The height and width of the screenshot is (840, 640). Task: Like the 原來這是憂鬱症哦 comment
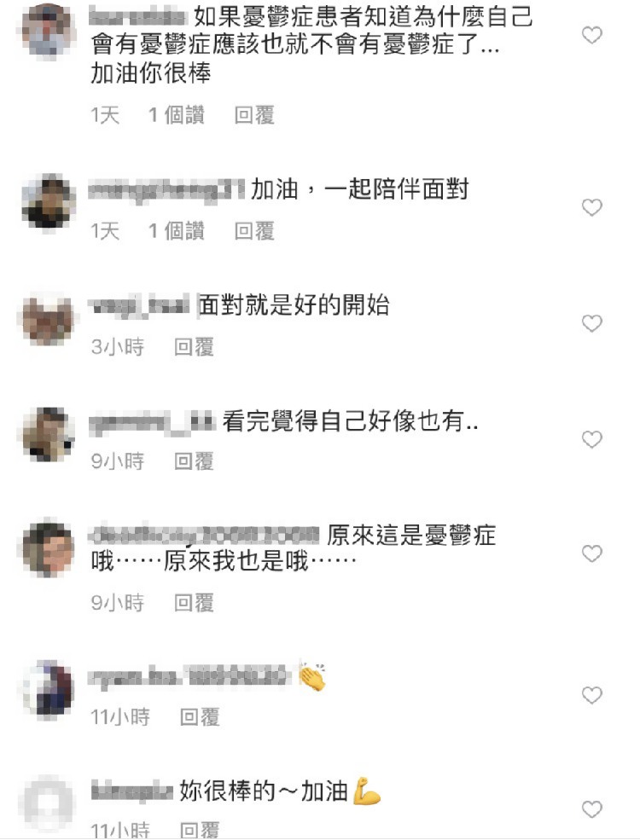tap(591, 553)
